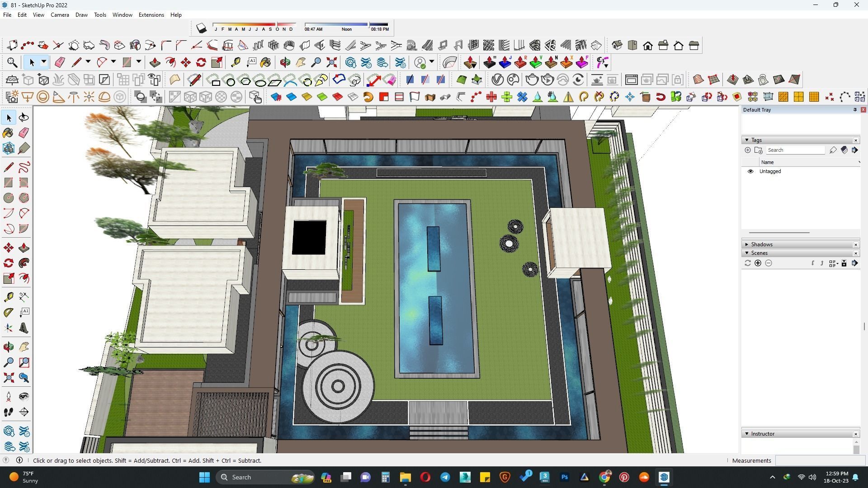
Task: Open the Line tool dropdown arrow
Action: (88, 62)
